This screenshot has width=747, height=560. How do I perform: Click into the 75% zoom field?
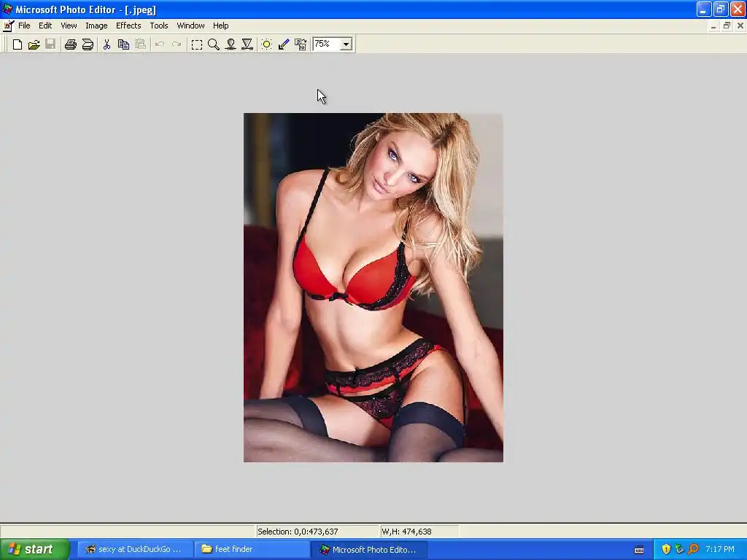point(327,44)
